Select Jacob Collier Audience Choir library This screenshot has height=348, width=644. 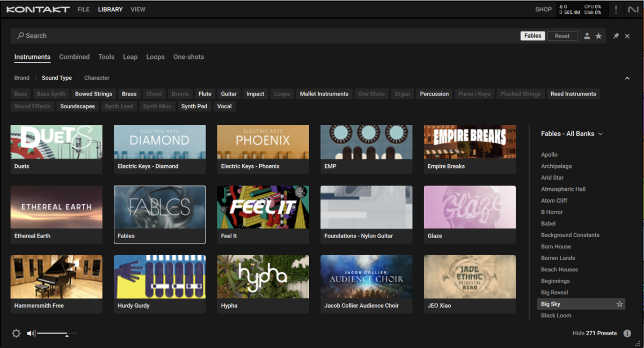pyautogui.click(x=367, y=284)
